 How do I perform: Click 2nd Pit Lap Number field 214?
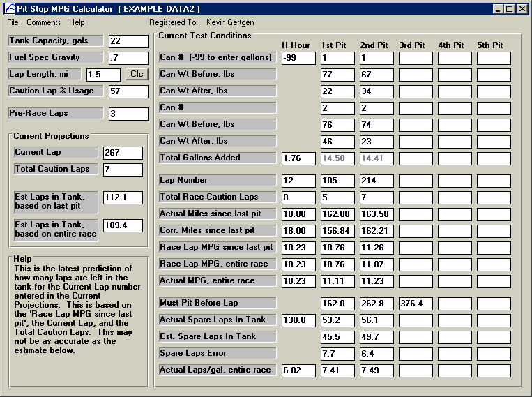click(377, 181)
